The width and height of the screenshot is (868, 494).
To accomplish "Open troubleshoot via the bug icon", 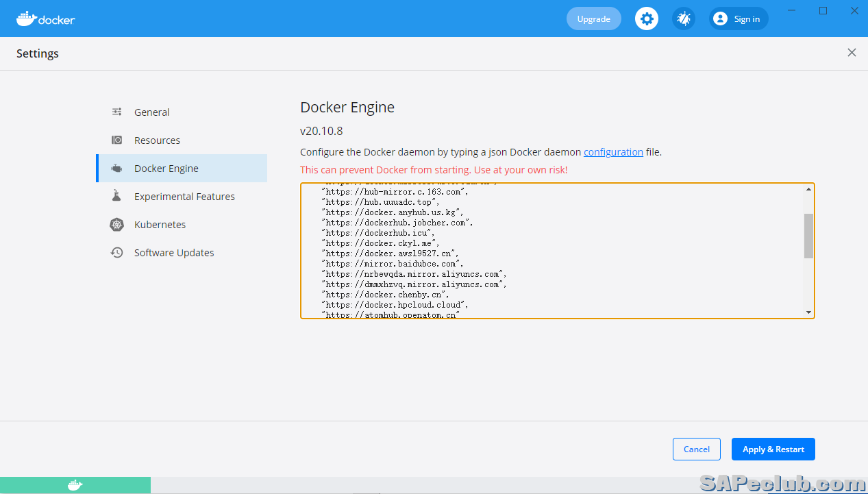I will click(x=683, y=18).
